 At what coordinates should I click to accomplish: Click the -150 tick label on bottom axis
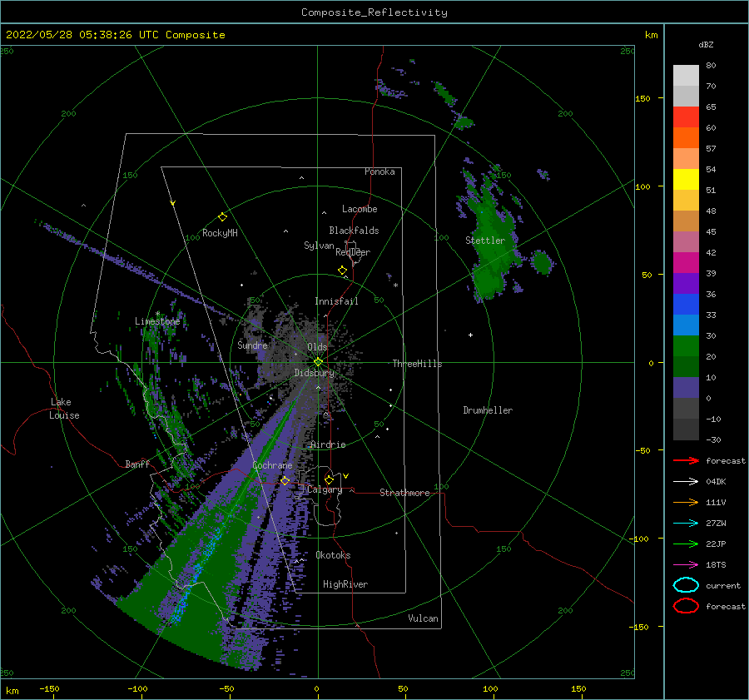(49, 688)
